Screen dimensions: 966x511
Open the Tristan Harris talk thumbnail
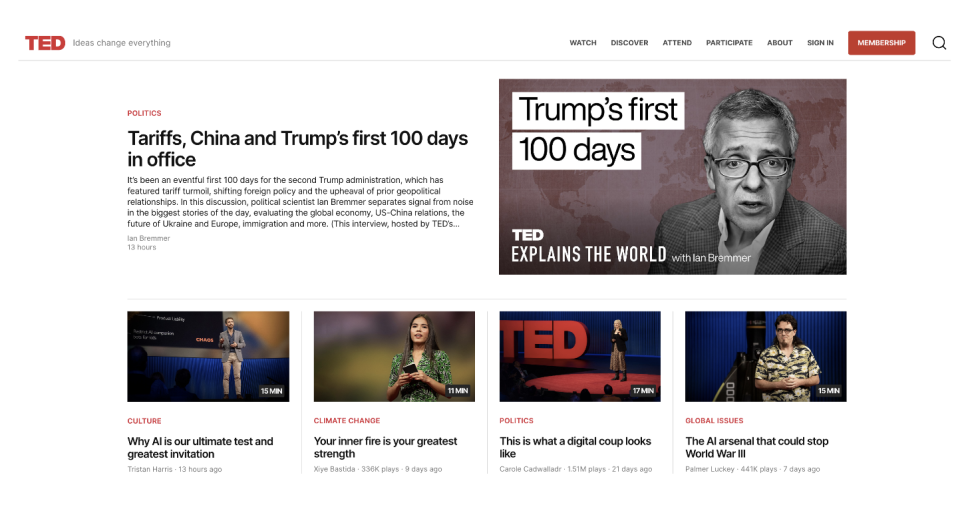tap(208, 356)
